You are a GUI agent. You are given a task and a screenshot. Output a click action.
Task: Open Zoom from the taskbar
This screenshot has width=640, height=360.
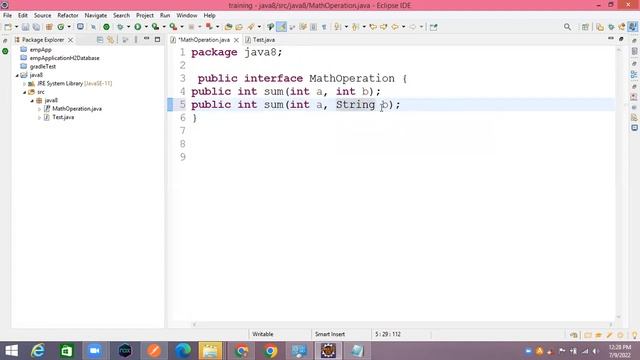(95, 351)
